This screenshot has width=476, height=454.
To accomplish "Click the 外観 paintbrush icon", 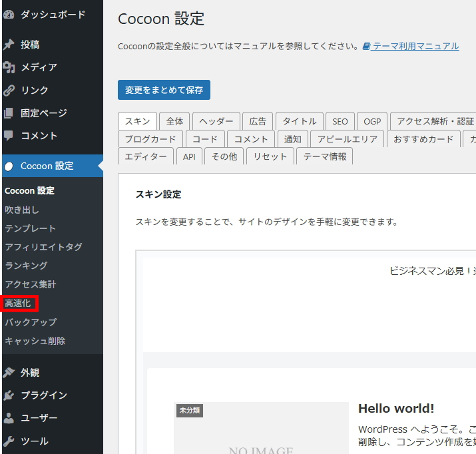I will click(9, 373).
